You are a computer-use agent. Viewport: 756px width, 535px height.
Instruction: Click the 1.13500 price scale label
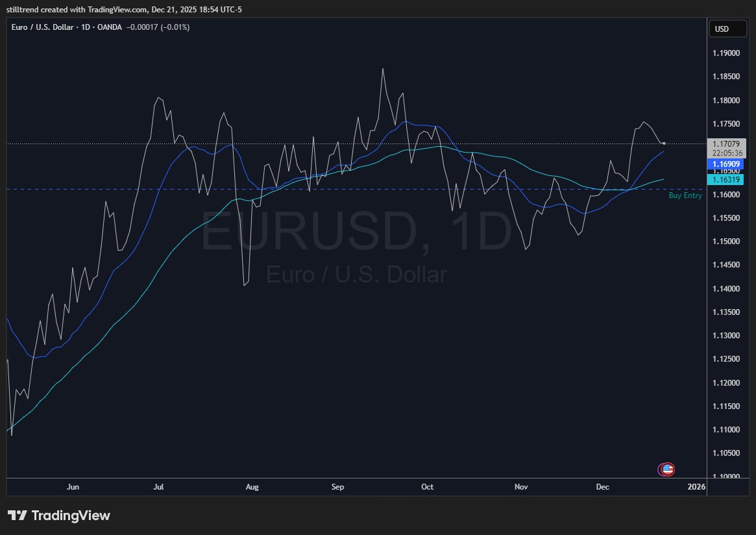click(x=726, y=312)
